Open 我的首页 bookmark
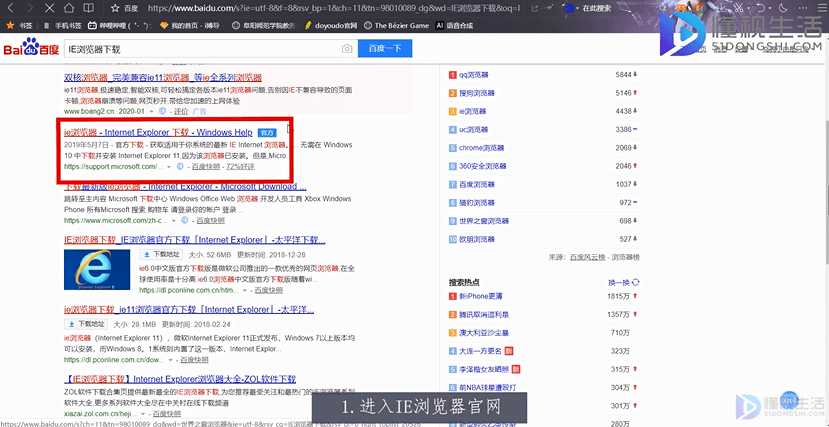The image size is (829, 427). click(189, 25)
